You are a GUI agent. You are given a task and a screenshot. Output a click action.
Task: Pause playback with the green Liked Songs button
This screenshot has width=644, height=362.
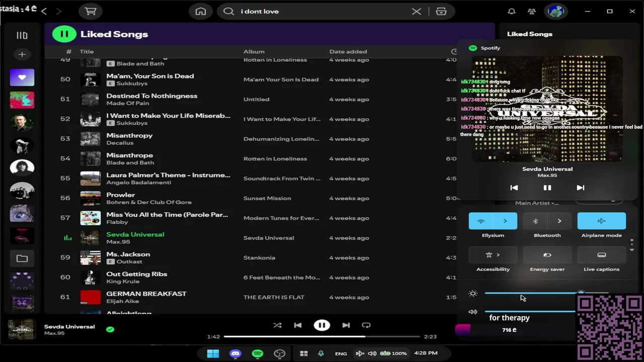pos(64,34)
